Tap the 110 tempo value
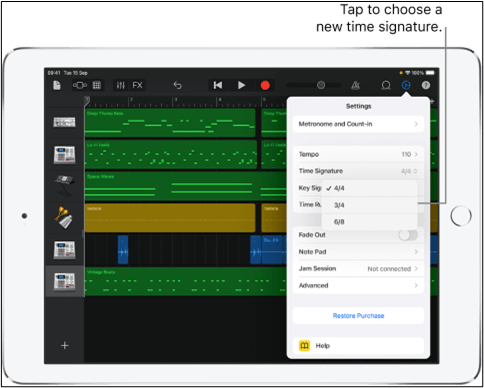This screenshot has width=484, height=388. coord(406,154)
